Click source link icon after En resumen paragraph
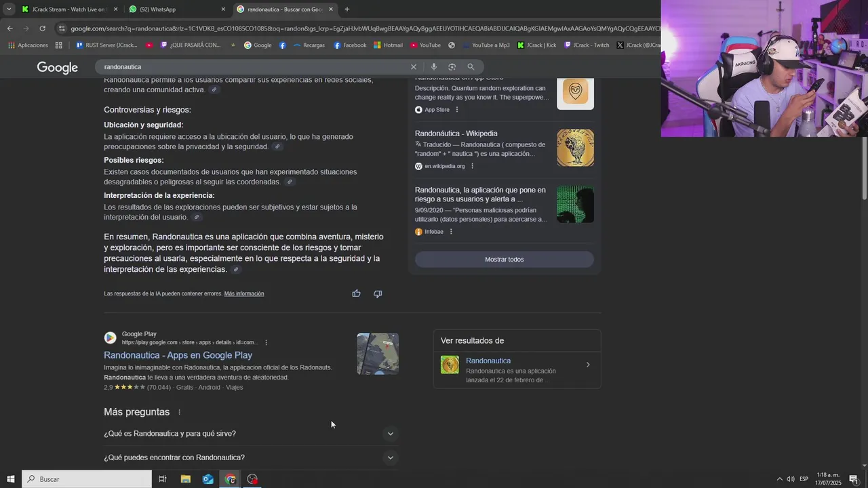 [236, 270]
